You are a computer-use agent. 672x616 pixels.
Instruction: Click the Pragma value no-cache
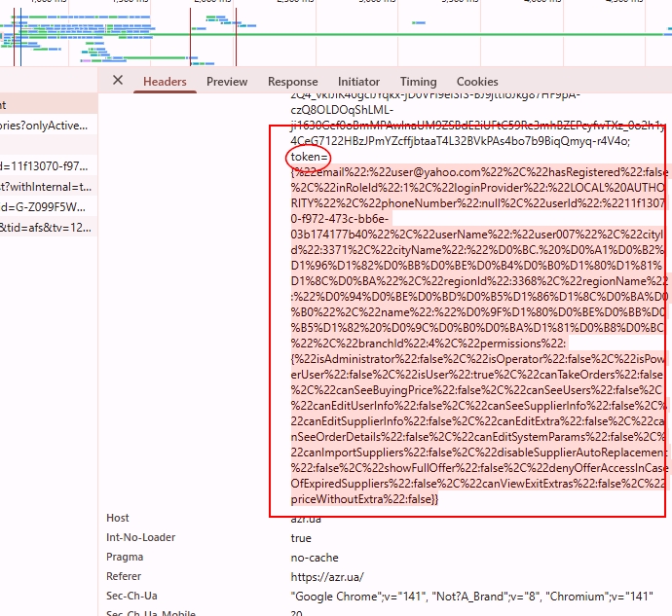315,557
